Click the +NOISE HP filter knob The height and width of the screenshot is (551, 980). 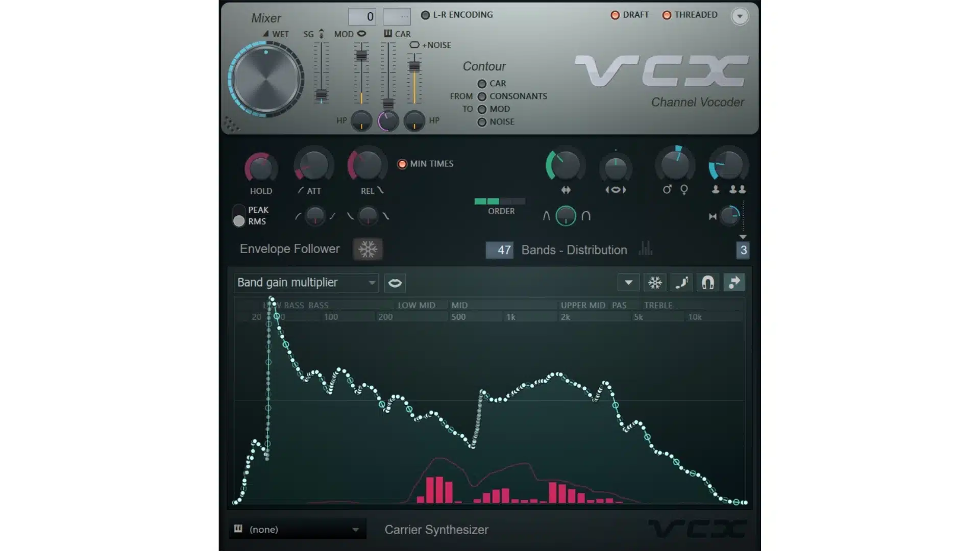tap(414, 121)
